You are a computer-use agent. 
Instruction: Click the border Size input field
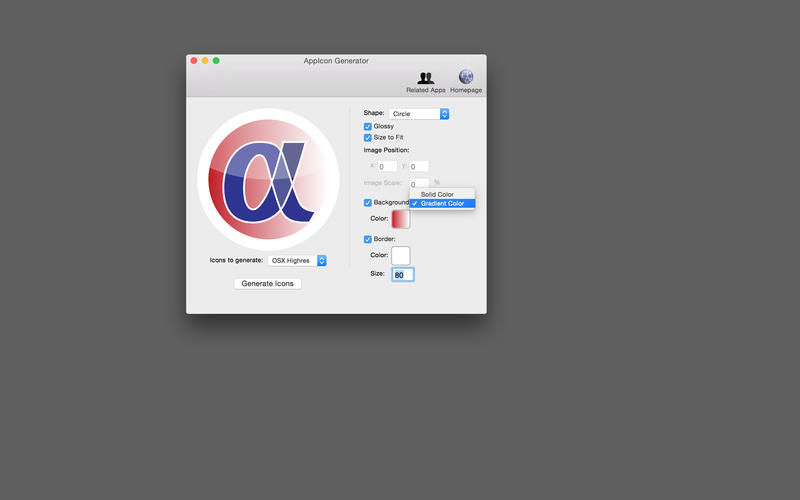(x=402, y=275)
